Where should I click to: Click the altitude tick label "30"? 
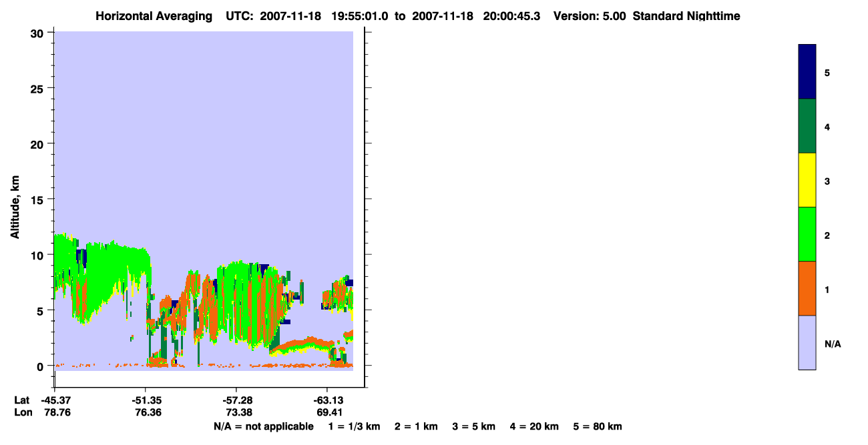[39, 33]
